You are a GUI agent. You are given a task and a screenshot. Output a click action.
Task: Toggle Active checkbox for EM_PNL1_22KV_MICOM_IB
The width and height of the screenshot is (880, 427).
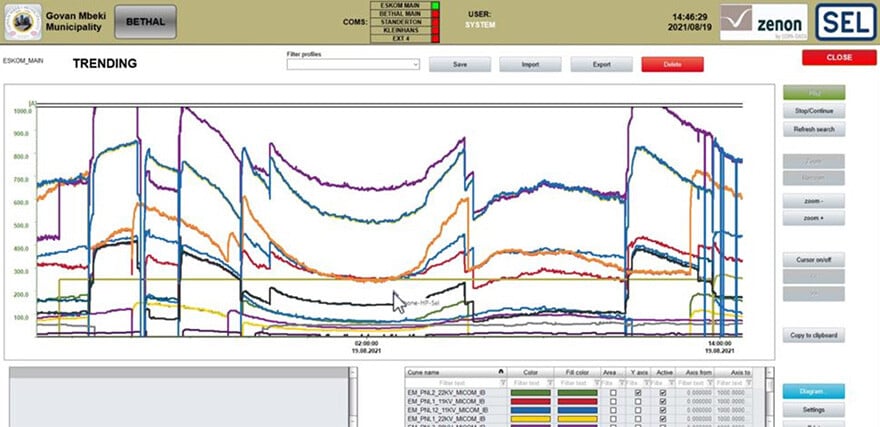[x=663, y=419]
